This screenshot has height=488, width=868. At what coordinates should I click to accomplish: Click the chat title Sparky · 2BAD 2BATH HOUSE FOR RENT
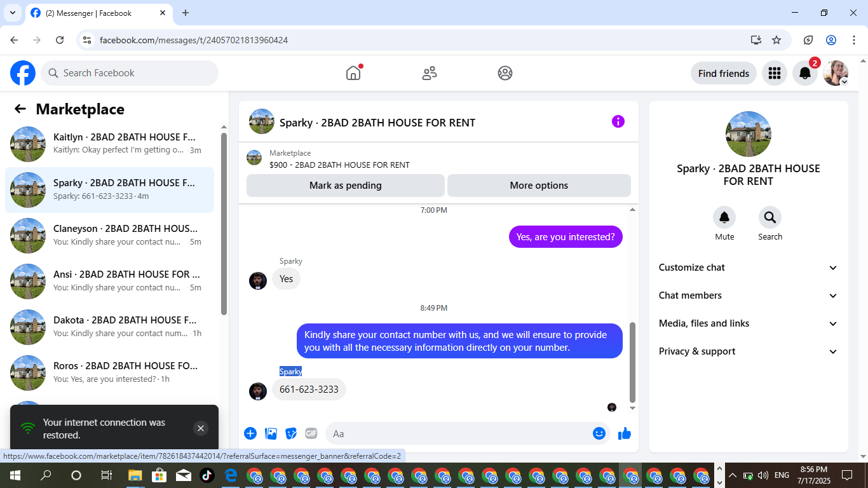point(377,123)
